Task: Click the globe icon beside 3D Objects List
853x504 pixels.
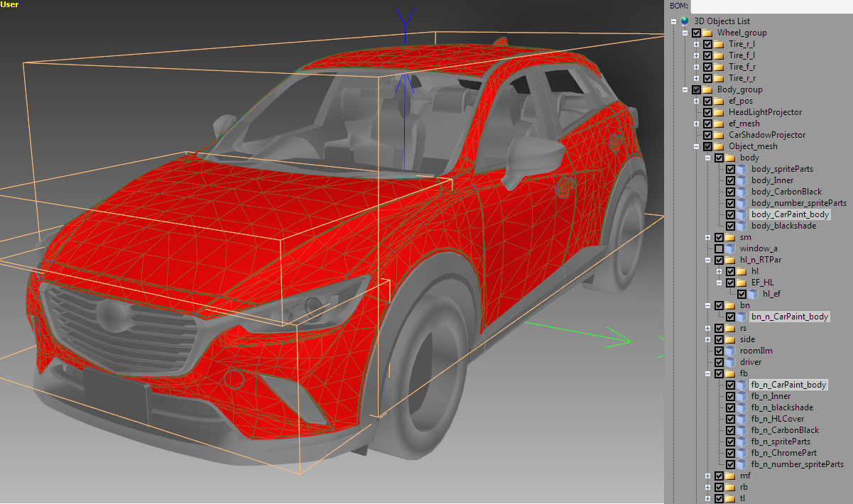Action: click(x=685, y=21)
